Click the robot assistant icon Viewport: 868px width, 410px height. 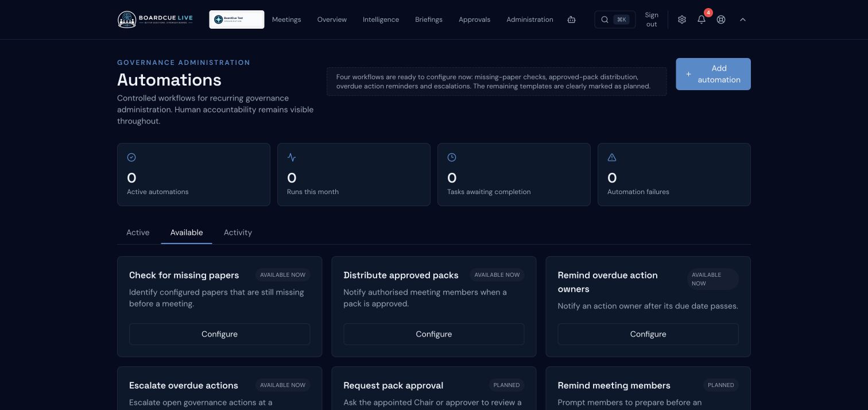(x=571, y=20)
